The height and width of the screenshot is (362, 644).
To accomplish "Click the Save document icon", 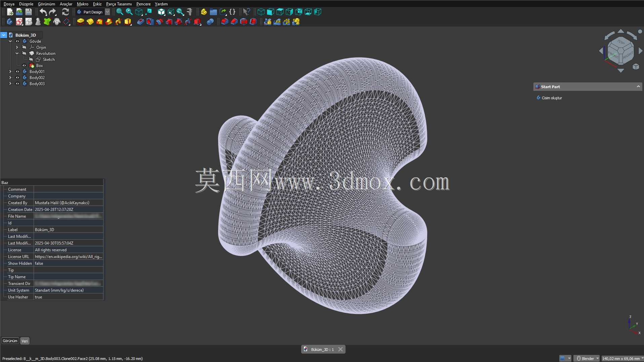I will [29, 12].
